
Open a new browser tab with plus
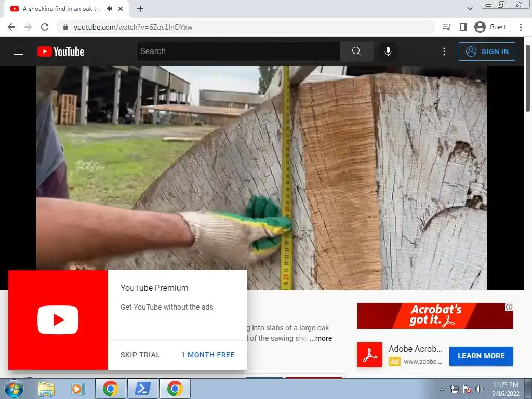[x=140, y=9]
